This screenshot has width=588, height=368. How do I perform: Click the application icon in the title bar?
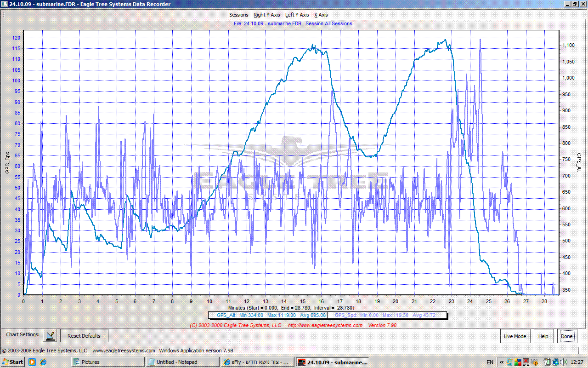tap(5, 4)
